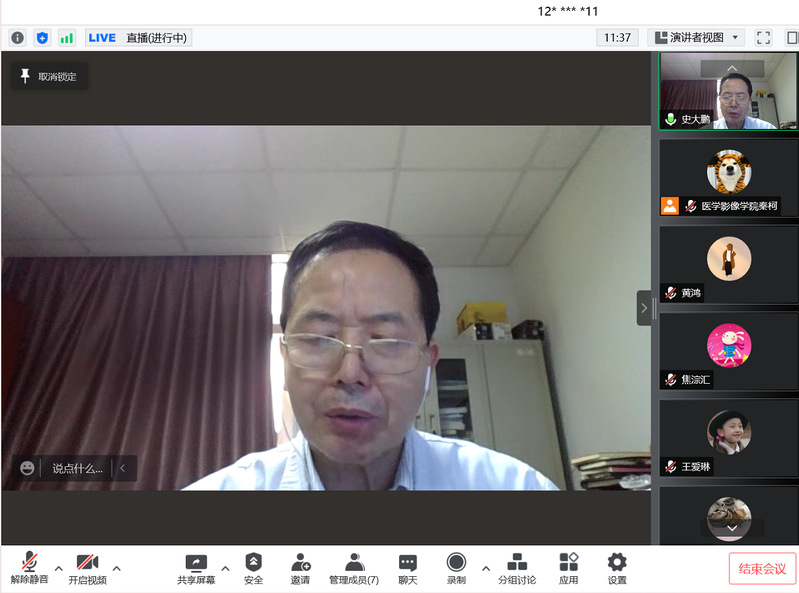Screen dimensions: 799x593
Task: Click the Invite (邀请) icon
Action: point(300,568)
